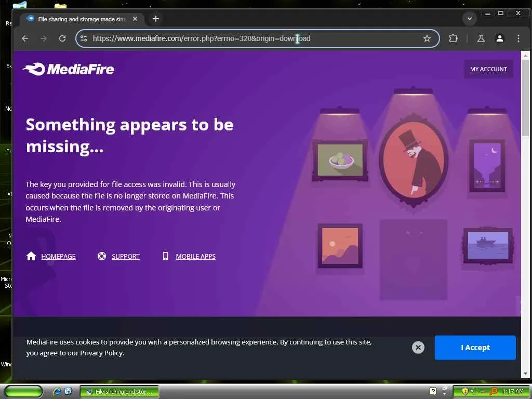The image size is (532, 399).
Task: Open the Chrome three-dot menu
Action: [x=518, y=38]
